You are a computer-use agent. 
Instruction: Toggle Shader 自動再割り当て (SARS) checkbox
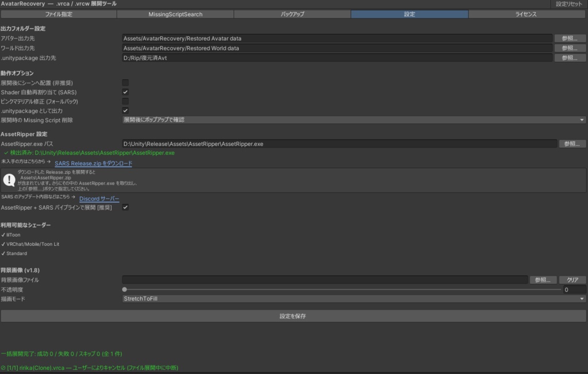tap(125, 92)
